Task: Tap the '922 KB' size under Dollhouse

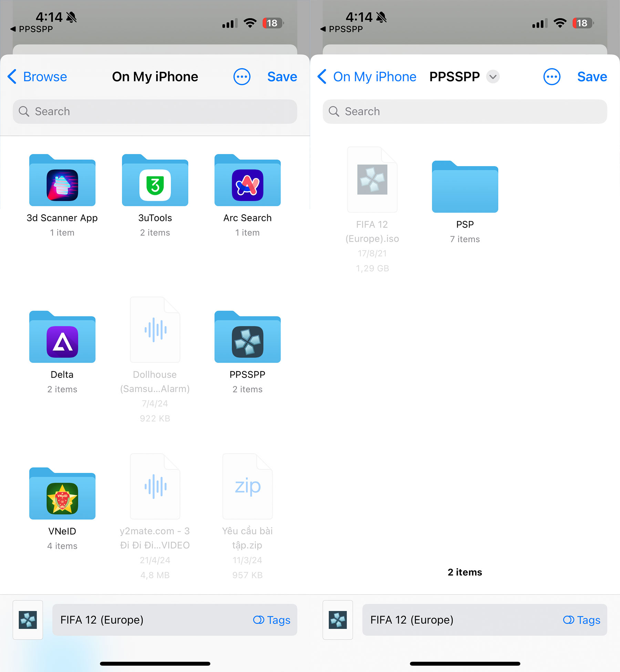Action: [x=155, y=418]
